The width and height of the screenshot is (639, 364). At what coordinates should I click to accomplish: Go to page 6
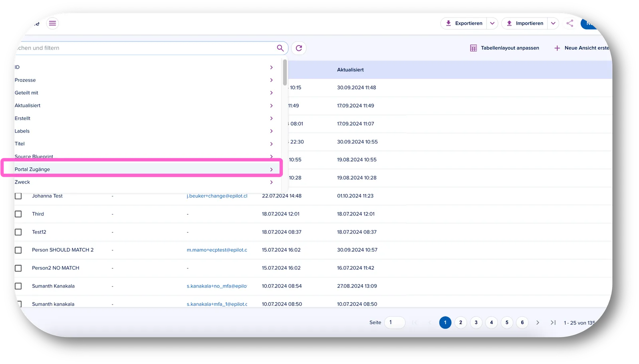click(522, 322)
